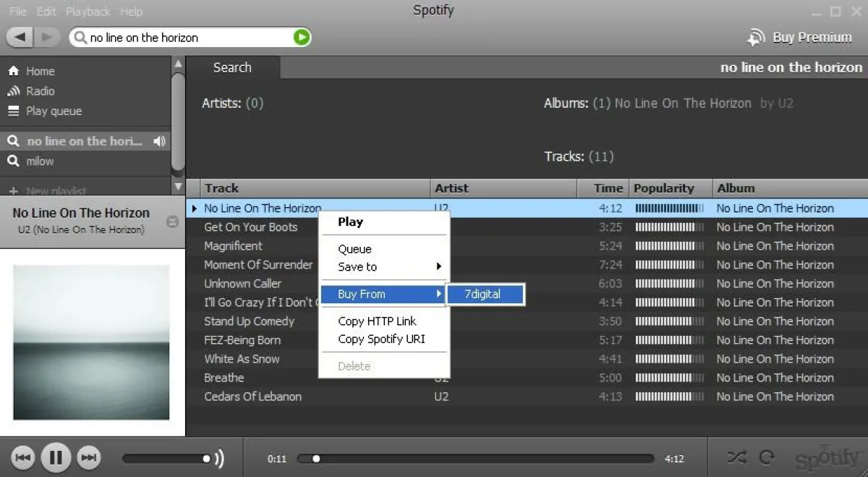This screenshot has width=868, height=477.
Task: Pause the current track
Action: pyautogui.click(x=56, y=457)
